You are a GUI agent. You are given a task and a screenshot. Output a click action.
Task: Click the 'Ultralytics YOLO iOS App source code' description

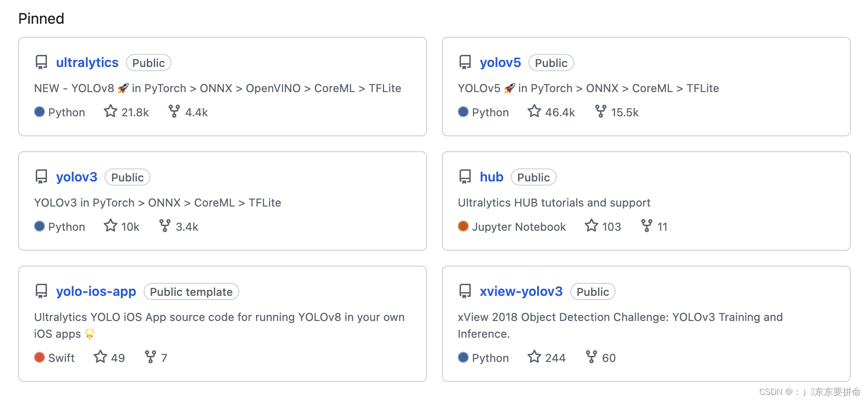[x=219, y=325]
